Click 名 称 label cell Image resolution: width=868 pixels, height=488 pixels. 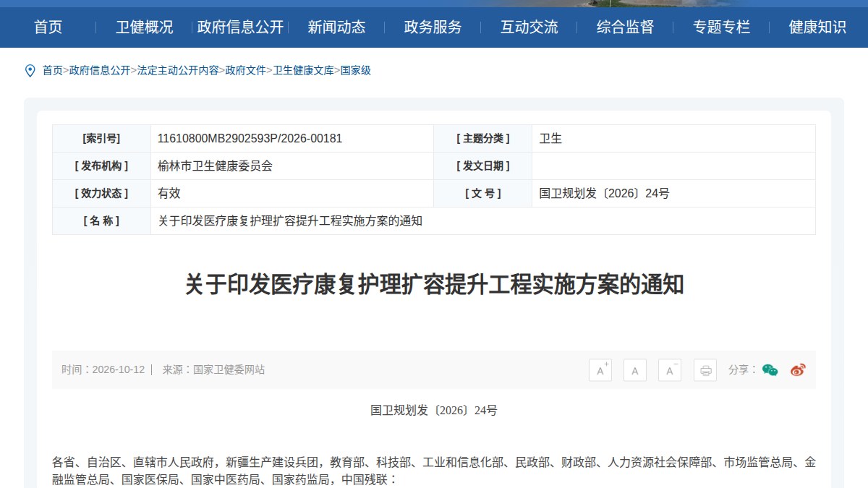[102, 221]
